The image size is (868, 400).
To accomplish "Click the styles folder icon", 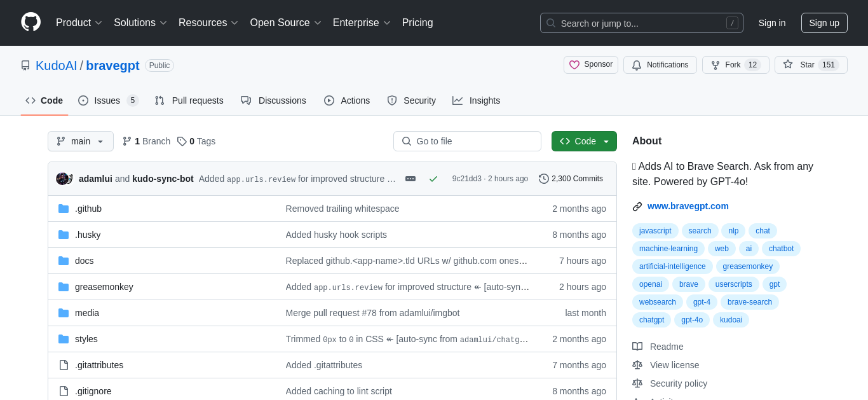I will pos(64,339).
